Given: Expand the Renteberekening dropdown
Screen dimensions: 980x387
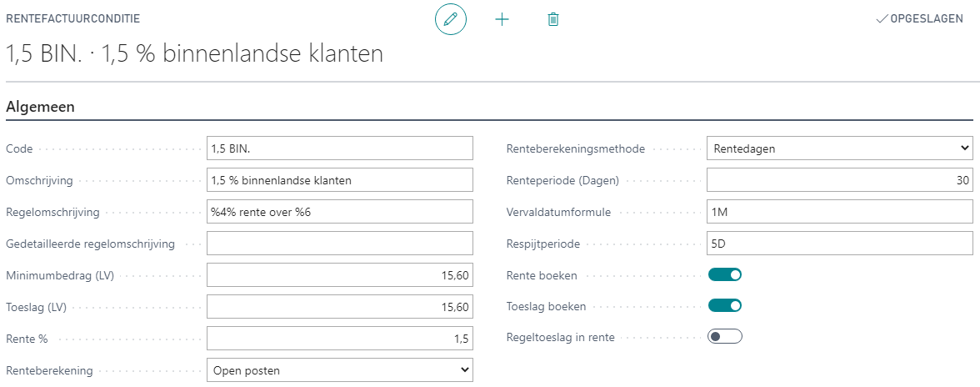Looking at the screenshot, I should (339, 369).
